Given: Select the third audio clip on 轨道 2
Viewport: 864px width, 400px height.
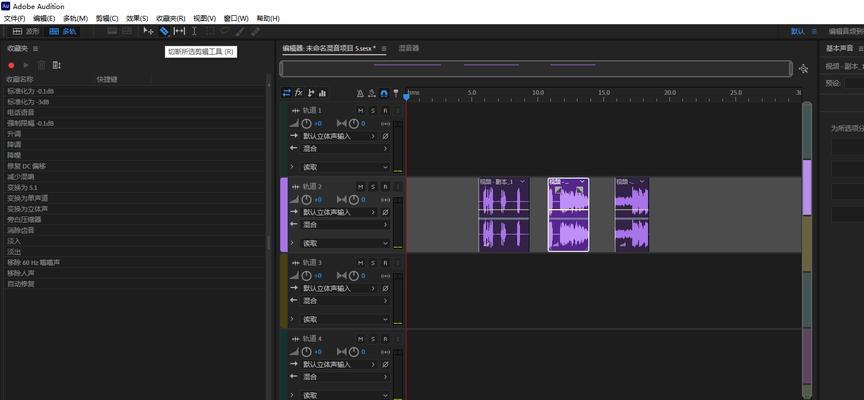Looking at the screenshot, I should (x=632, y=215).
